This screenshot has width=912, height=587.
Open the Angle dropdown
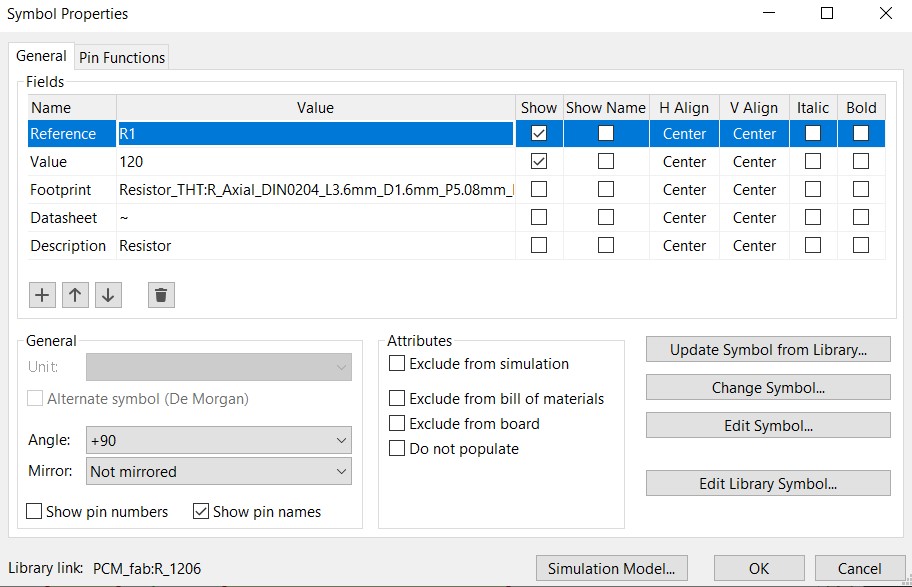(219, 440)
